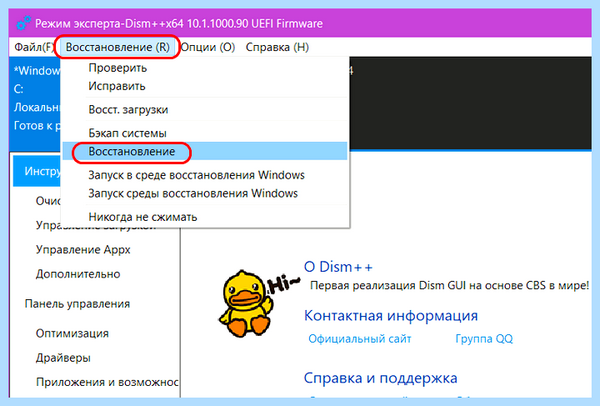
Task: Click the Dism++ gear icon in title bar
Action: pos(23,23)
